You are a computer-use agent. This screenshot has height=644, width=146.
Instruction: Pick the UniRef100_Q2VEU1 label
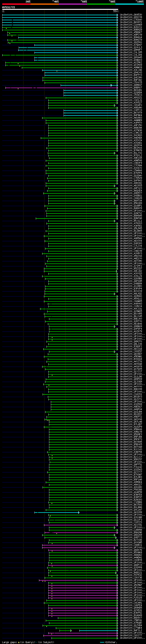tap(131, 610)
